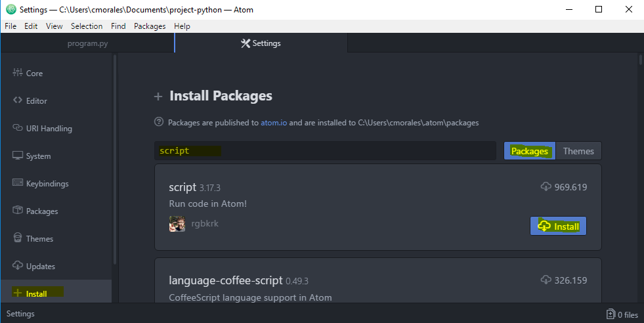Click the Editor code brackets icon
Screen dimensions: 644x323
(17, 100)
